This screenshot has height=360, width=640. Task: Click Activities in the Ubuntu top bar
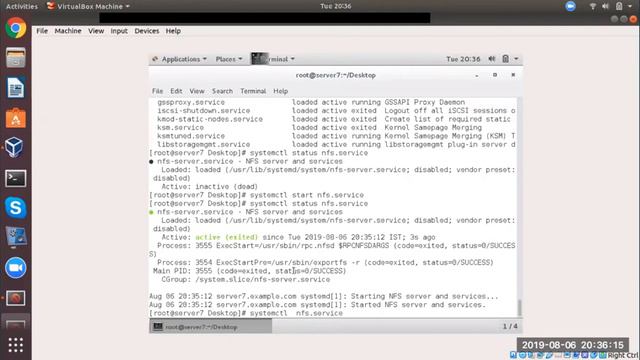[22, 6]
